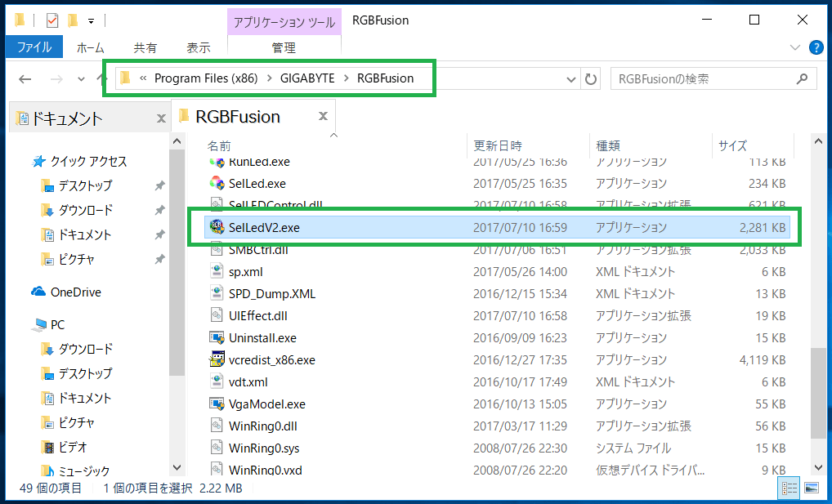
Task: Select OneDrive in navigation pane
Action: click(75, 292)
